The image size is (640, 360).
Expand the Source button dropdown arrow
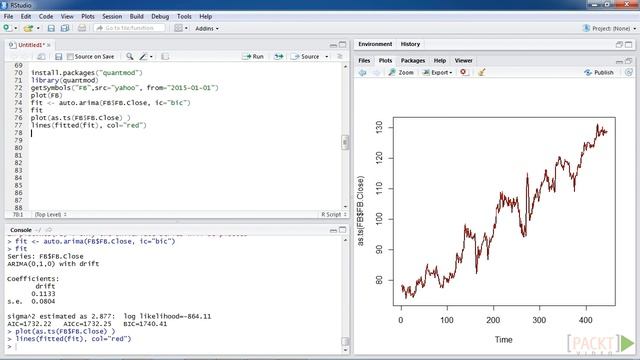click(327, 56)
